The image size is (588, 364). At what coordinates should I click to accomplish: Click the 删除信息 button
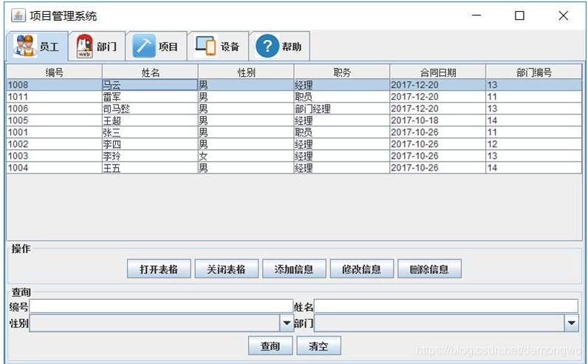(429, 269)
